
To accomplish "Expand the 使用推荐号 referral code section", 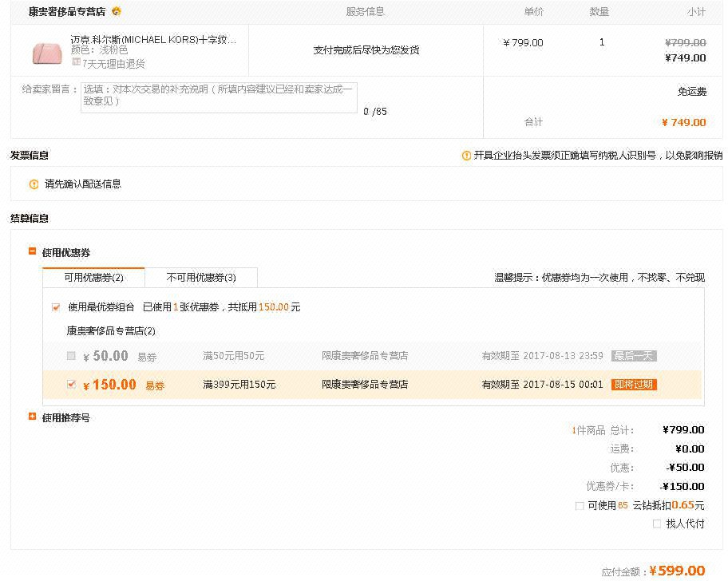I will click(30, 416).
